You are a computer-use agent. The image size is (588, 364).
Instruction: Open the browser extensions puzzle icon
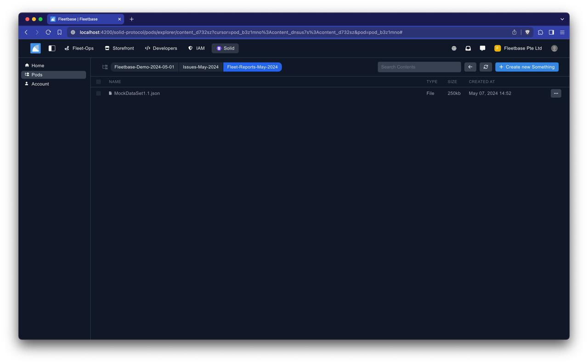pyautogui.click(x=540, y=33)
